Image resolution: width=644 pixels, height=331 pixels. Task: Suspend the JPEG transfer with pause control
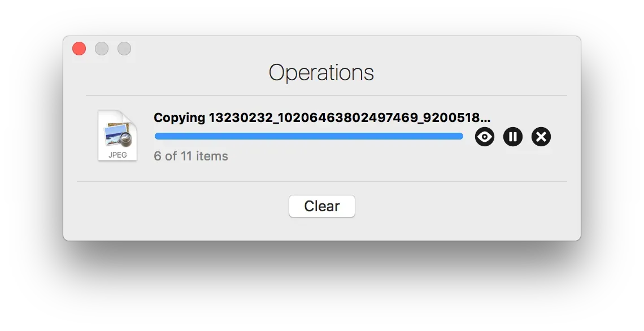[x=512, y=136]
